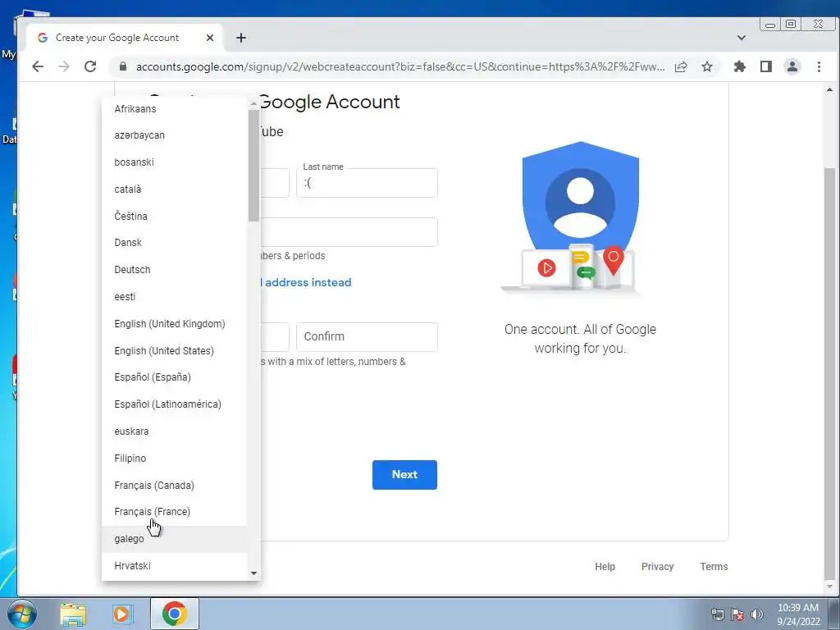Choose azərbaycan language option

coord(174,135)
